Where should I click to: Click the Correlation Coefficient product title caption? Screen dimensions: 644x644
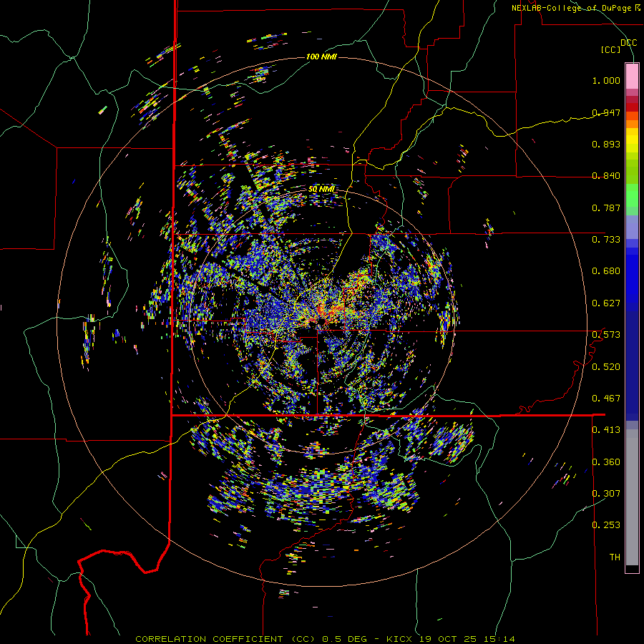[326, 639]
